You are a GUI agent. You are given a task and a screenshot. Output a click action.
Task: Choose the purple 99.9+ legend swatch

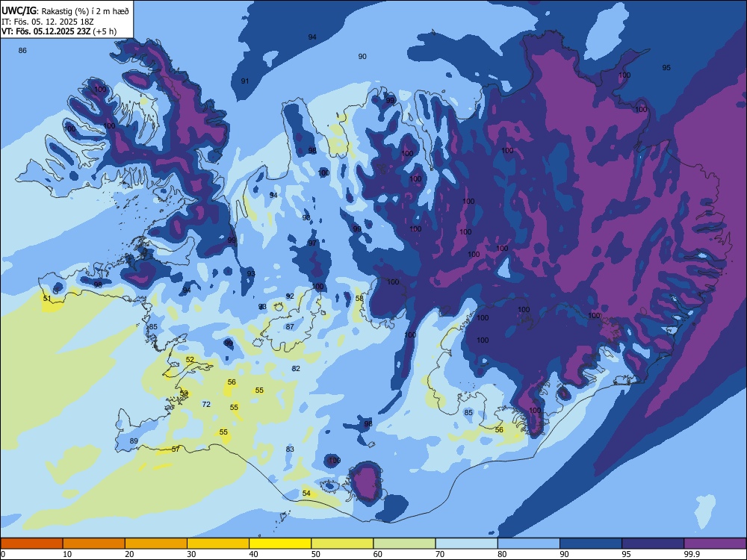[715, 544]
